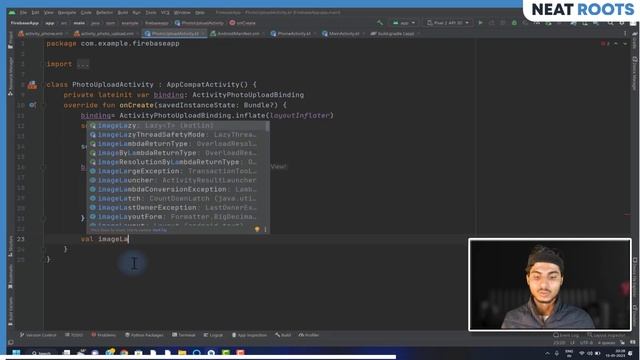The image size is (640, 360).
Task: Click the override gutter icon beside onCreate
Action: point(32,105)
